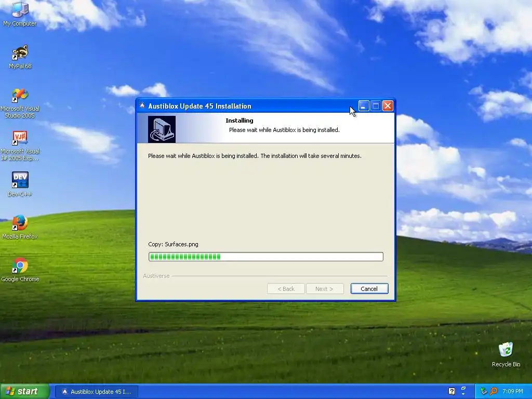Click the 'Copy: Surfaces.png' status text

pos(173,244)
